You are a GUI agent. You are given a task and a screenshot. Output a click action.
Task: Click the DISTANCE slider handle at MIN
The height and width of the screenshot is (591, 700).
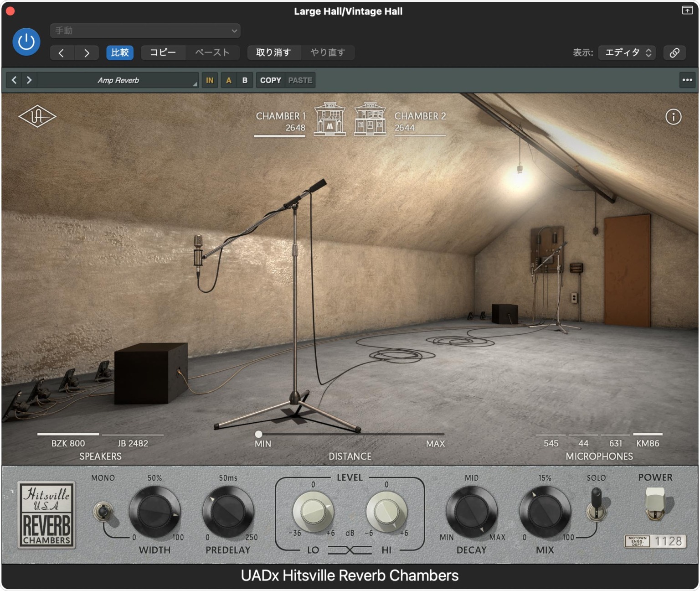pos(259,435)
